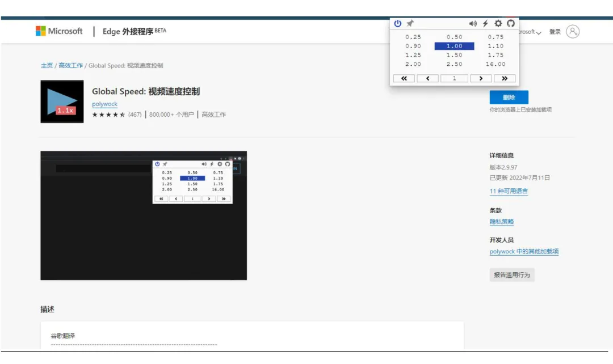This screenshot has width=613, height=364.
Task: Set speed to 1.25
Action: point(413,55)
